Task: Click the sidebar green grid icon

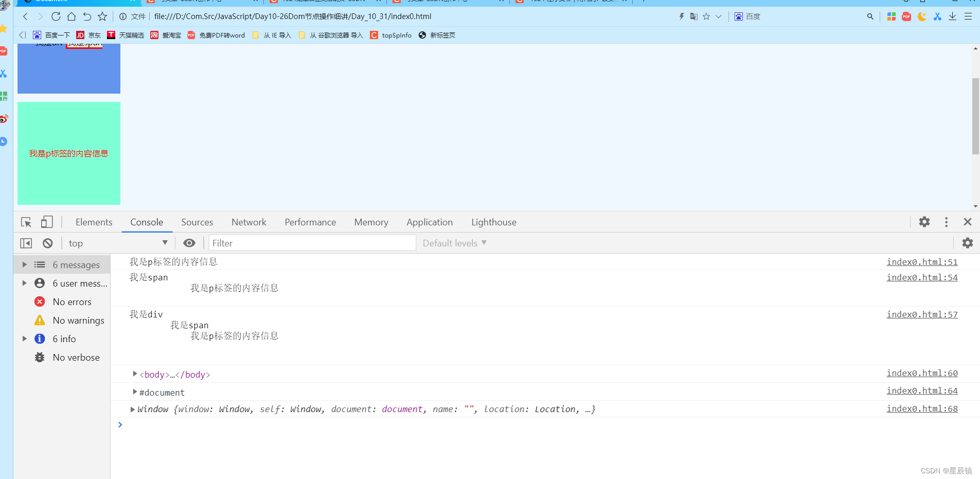Action: 4,96
